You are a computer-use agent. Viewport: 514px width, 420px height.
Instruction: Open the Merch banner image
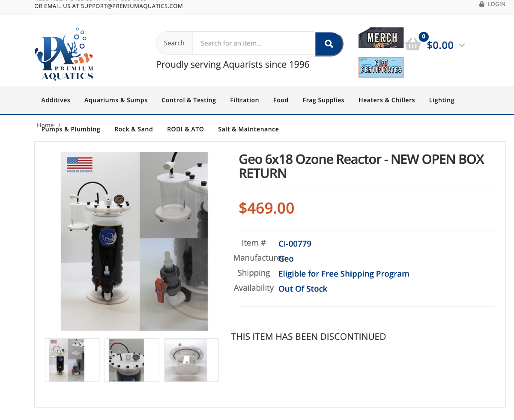pyautogui.click(x=381, y=38)
